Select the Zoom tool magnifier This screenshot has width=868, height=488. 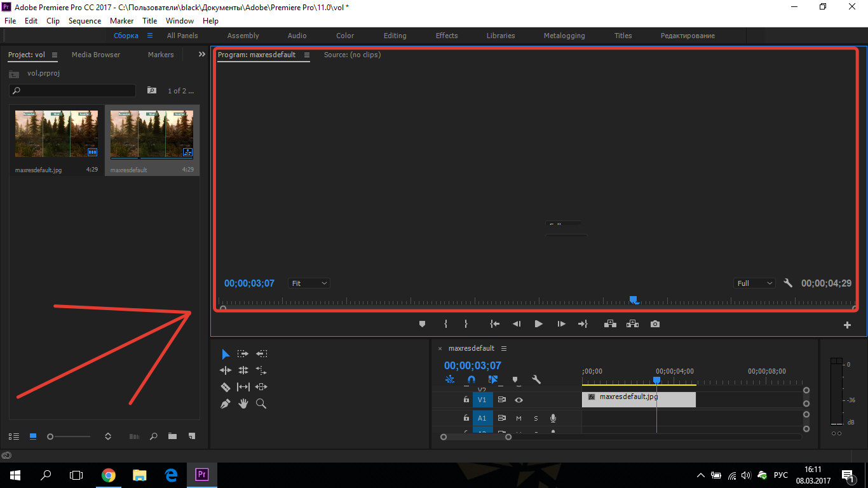click(261, 403)
